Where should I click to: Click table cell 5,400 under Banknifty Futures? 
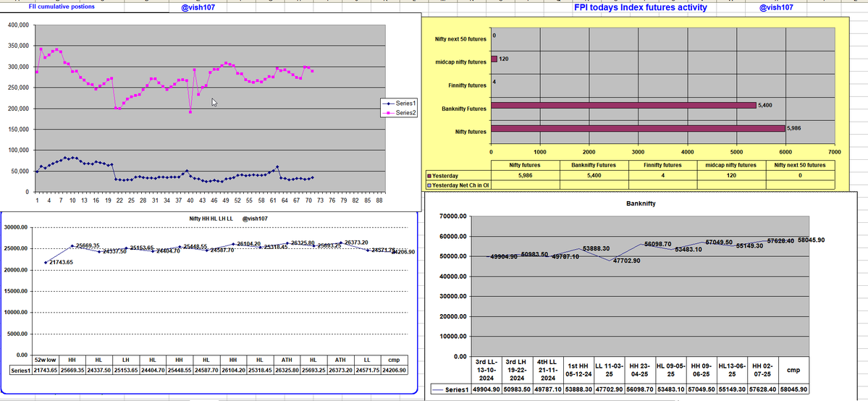(x=594, y=176)
